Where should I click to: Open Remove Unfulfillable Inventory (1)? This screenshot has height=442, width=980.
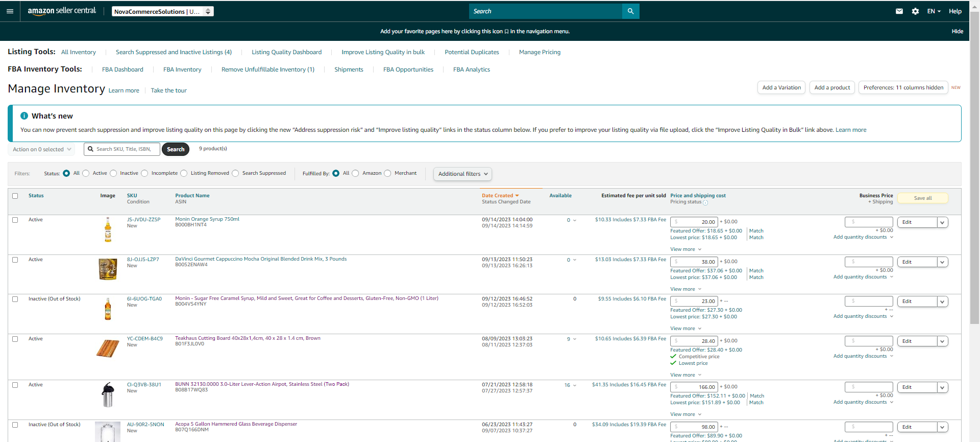(268, 69)
